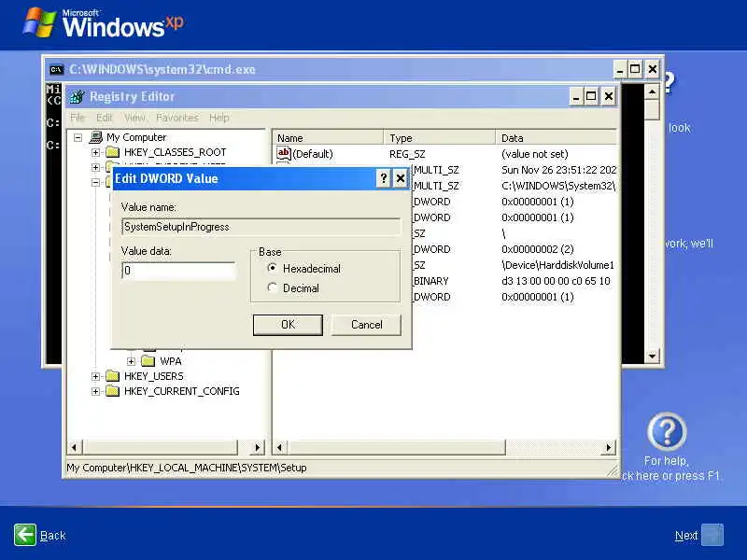Cancel the Edit DWORD Value dialog
Viewport: 747px width, 560px height.
click(x=366, y=325)
